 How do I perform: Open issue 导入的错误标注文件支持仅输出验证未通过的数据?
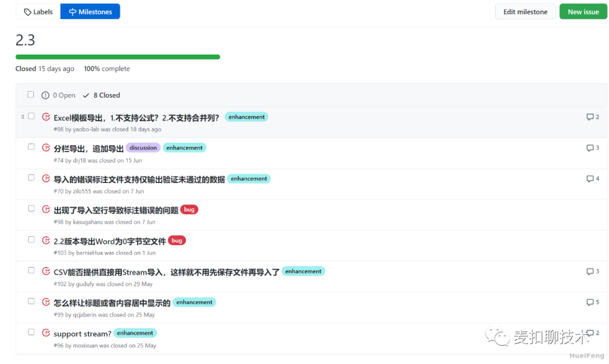tap(139, 179)
